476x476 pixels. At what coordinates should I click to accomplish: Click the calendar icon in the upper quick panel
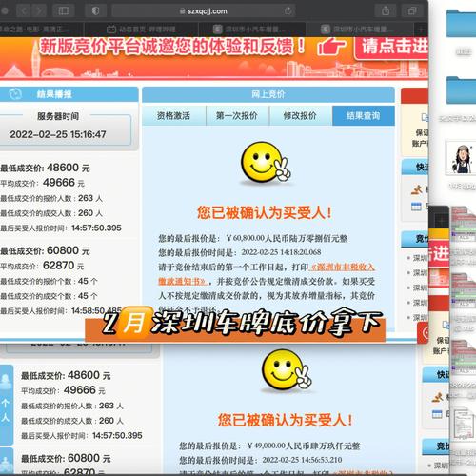[x=416, y=207]
